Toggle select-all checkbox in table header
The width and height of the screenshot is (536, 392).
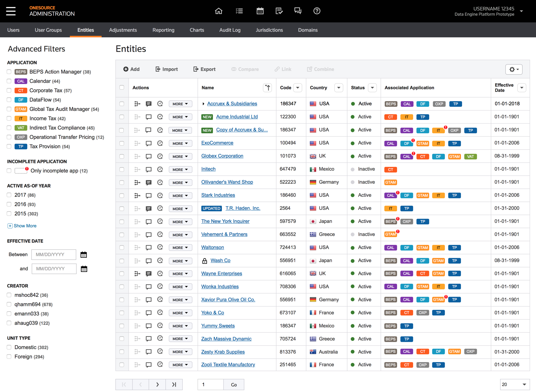(x=122, y=87)
